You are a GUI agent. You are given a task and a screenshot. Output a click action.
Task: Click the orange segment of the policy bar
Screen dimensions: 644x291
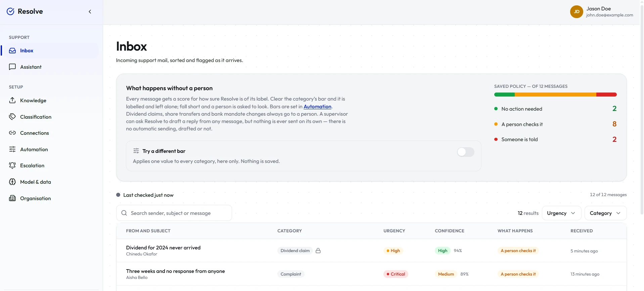click(x=555, y=95)
